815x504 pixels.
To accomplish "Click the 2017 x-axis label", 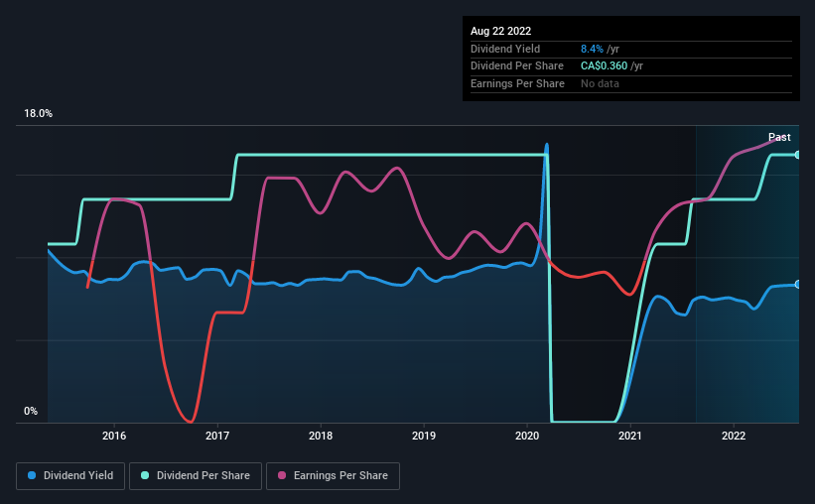I will coord(217,436).
